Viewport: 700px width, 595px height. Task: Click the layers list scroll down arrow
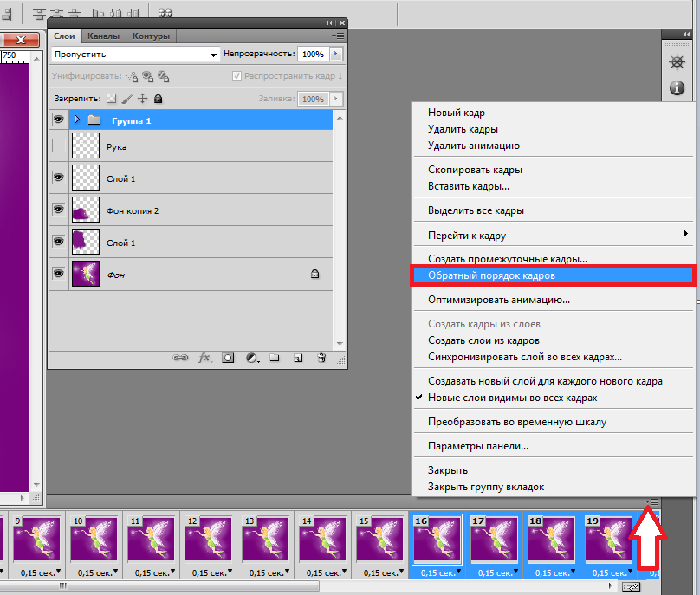point(340,344)
